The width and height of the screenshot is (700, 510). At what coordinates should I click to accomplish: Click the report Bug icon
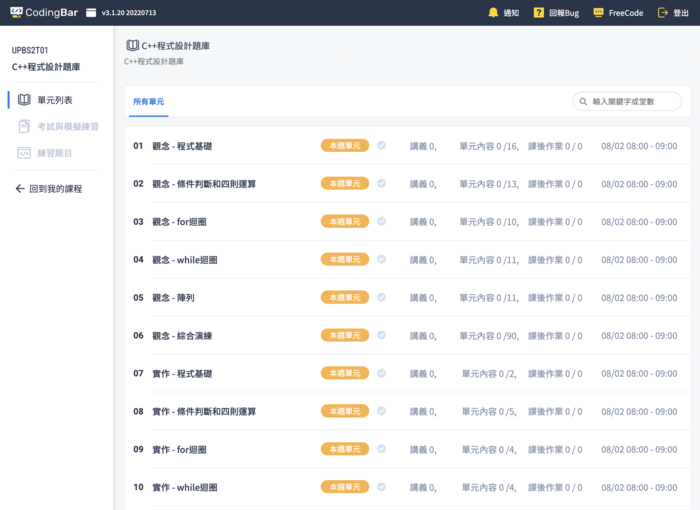point(538,13)
